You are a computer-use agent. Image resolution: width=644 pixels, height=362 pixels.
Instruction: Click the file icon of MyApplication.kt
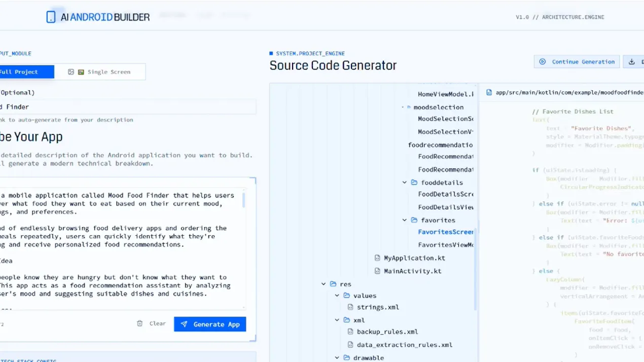pos(377,258)
